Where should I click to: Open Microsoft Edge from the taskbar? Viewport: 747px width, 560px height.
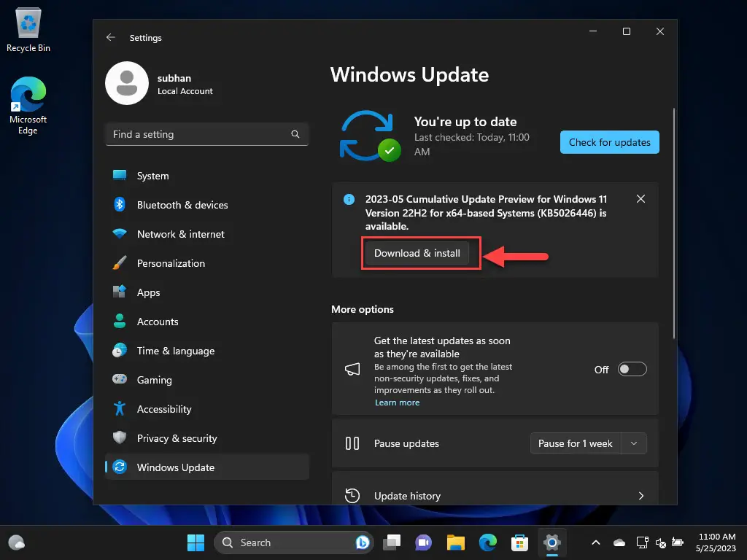(487, 542)
